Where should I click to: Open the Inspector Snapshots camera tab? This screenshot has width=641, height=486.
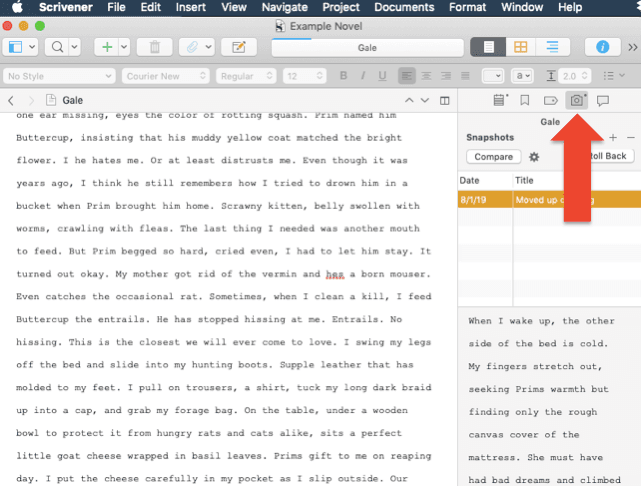577,100
